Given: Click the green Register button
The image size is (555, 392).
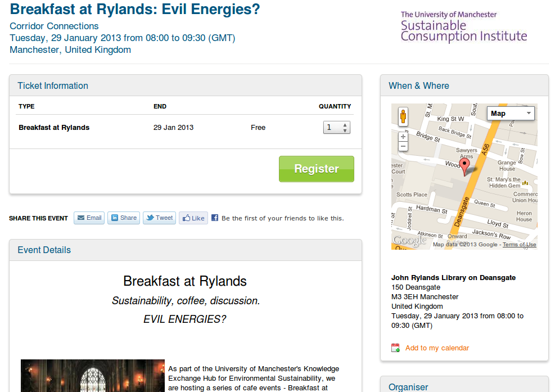Looking at the screenshot, I should (316, 169).
